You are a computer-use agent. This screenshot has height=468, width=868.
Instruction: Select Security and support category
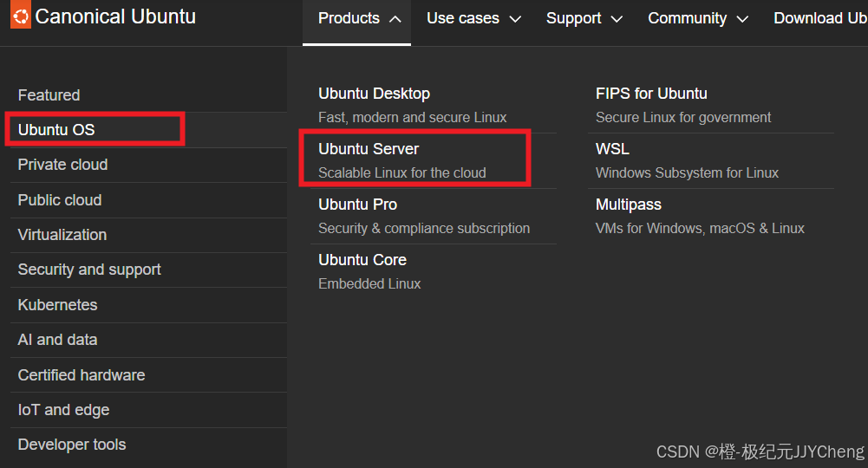pyautogui.click(x=148, y=270)
